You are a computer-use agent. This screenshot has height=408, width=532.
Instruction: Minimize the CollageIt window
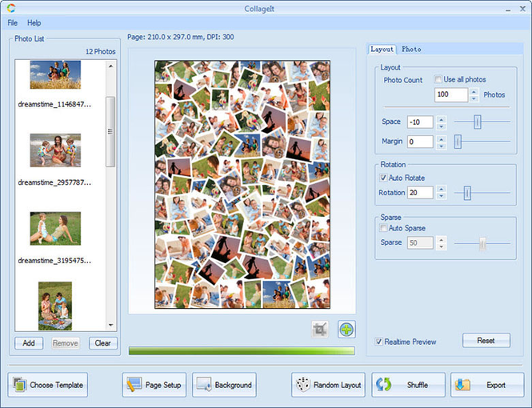[x=508, y=10]
